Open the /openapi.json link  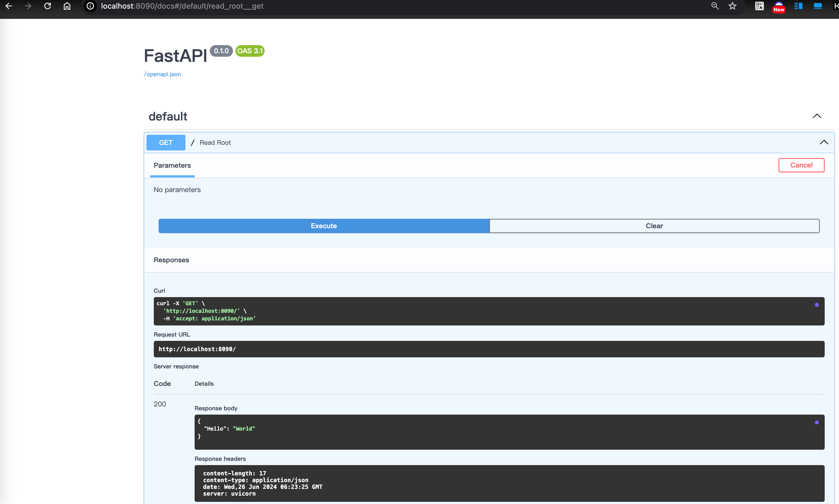coord(162,74)
